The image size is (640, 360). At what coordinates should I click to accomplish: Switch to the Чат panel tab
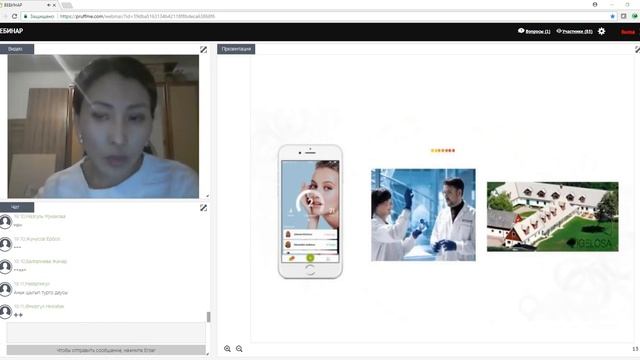16,207
